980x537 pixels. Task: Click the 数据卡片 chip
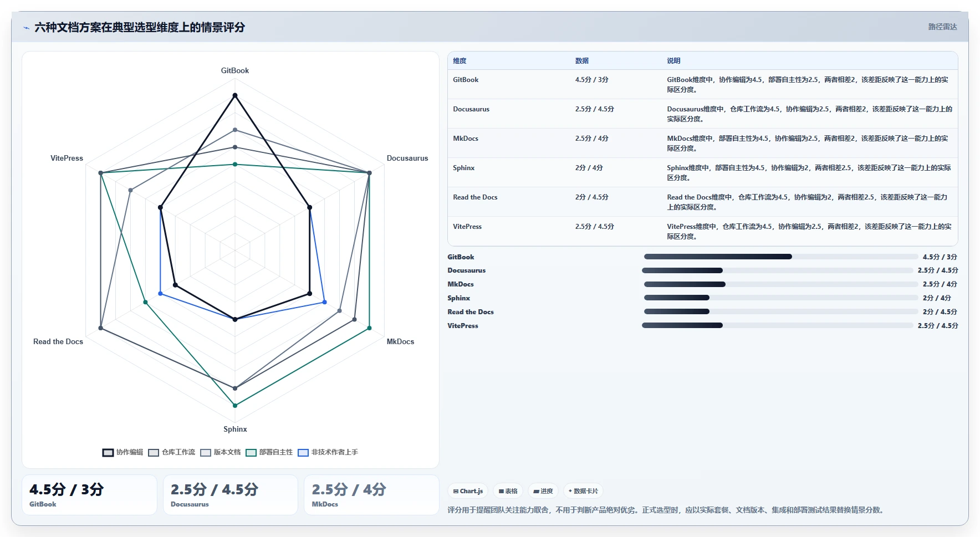point(583,491)
